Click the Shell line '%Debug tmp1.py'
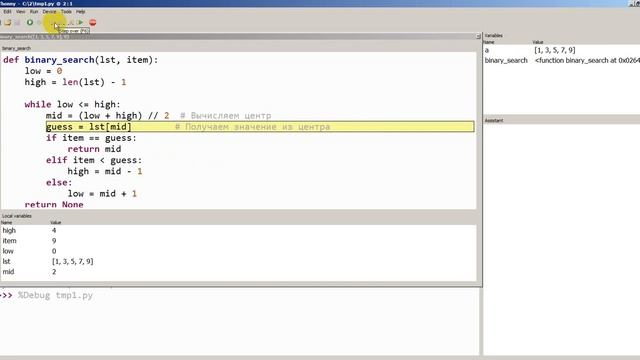This screenshot has width=640, height=360. click(56, 295)
